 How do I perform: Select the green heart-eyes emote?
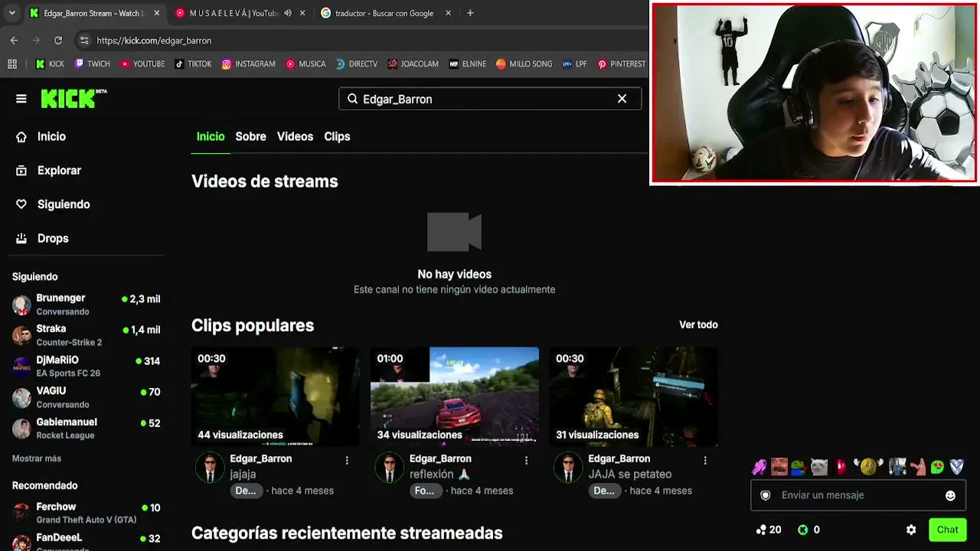coord(937,466)
